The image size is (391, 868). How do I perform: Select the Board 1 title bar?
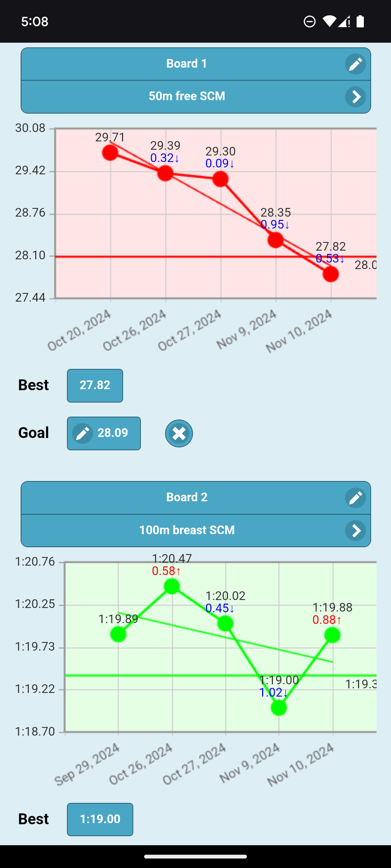pos(186,64)
